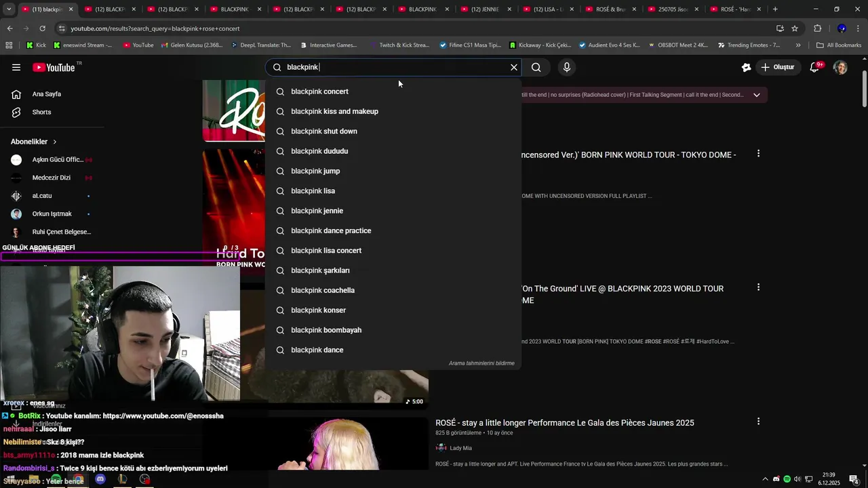Select the 'blackpink concert' suggestion
Screen dimensions: 868x488
393,91
